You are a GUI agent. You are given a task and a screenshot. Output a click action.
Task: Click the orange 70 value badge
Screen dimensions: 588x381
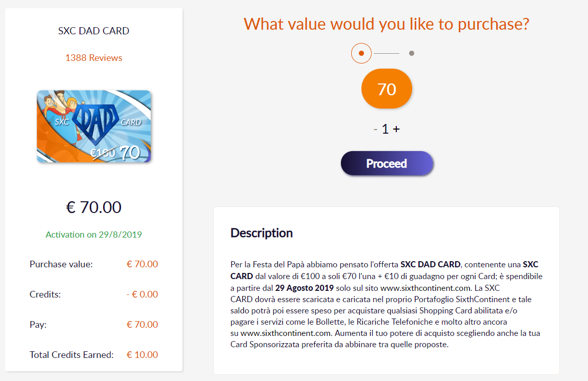coord(387,90)
